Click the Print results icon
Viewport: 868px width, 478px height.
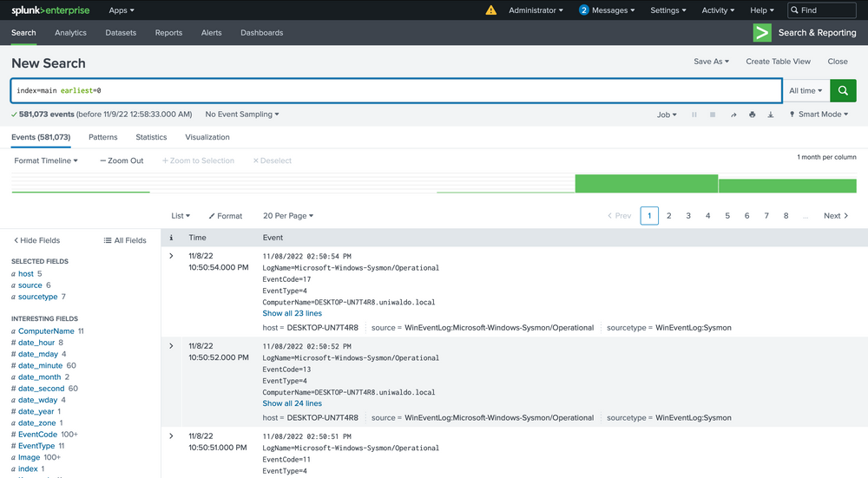pyautogui.click(x=752, y=115)
